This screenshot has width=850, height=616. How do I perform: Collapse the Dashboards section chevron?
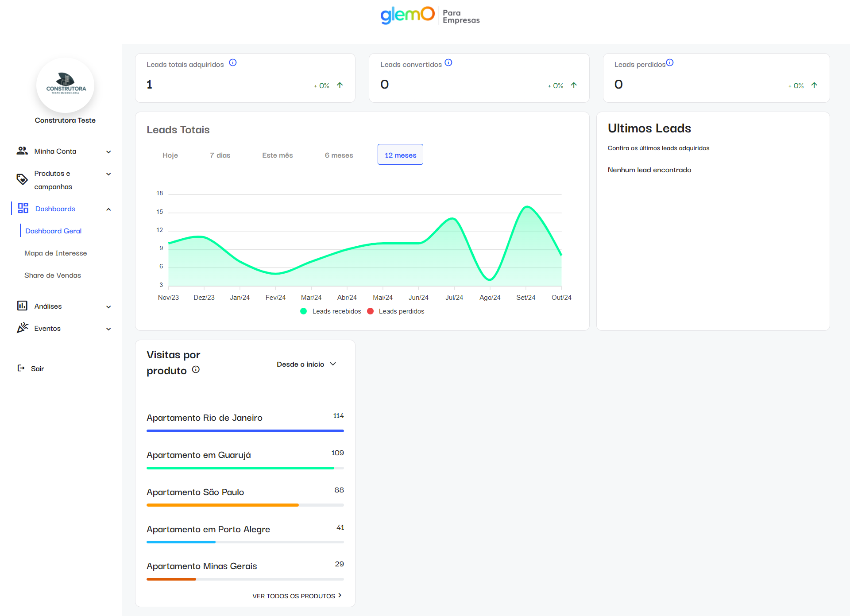click(x=108, y=209)
